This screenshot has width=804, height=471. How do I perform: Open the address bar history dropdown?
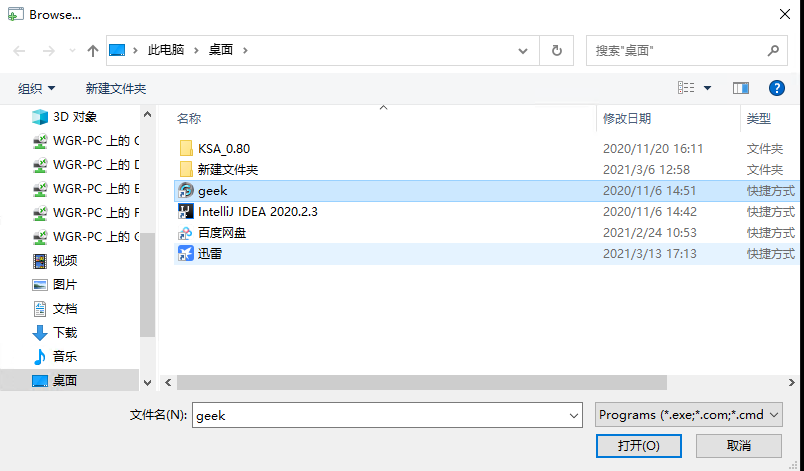524,50
